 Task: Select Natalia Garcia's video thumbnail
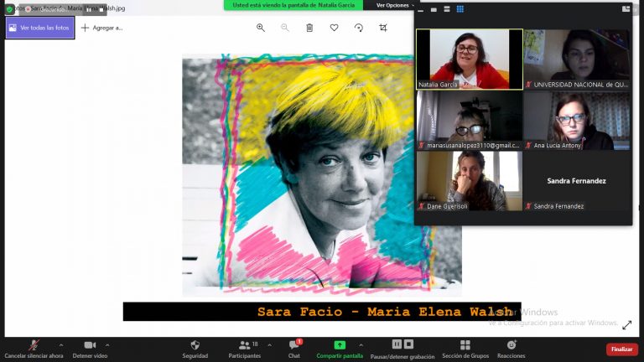click(469, 59)
